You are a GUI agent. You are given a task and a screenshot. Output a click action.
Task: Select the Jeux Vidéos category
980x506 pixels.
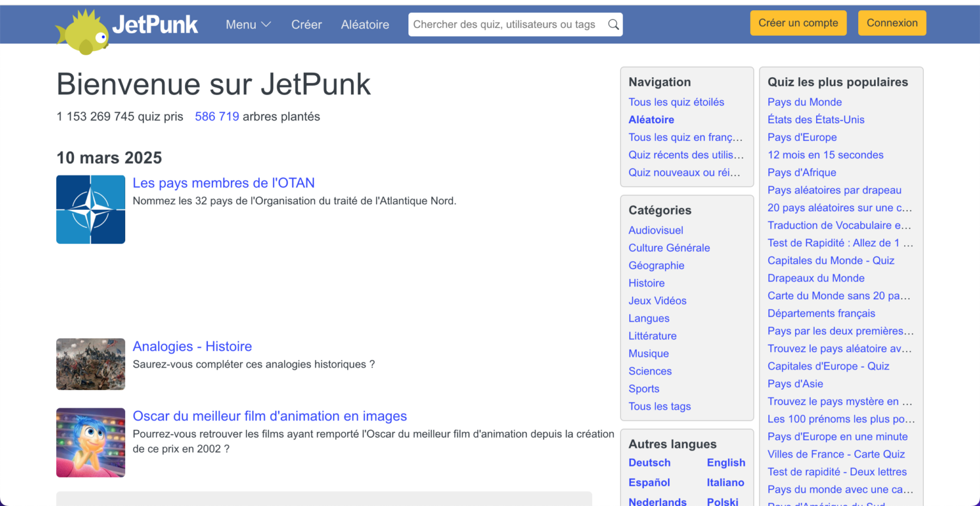tap(658, 301)
